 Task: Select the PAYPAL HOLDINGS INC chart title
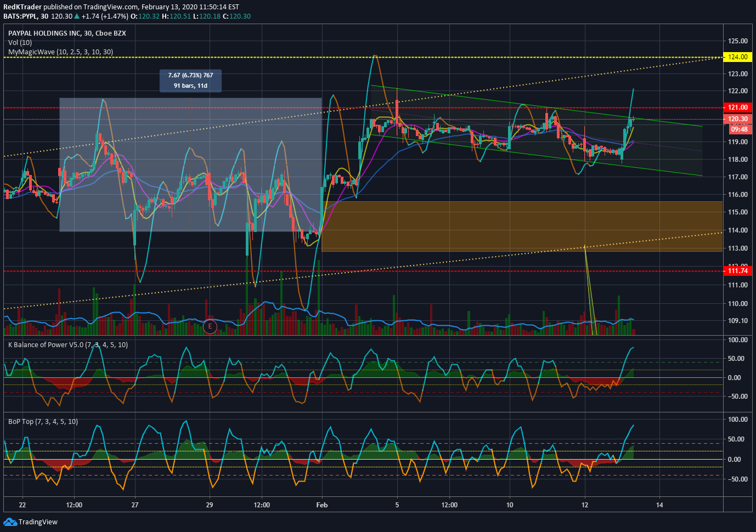(x=67, y=33)
